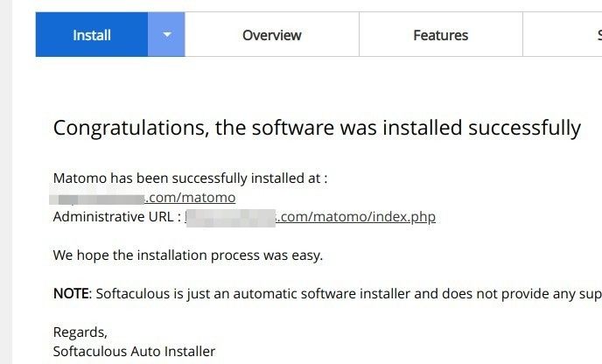Click the blurred domain in the Administrative URL
The height and width of the screenshot is (364, 602).
230,218
